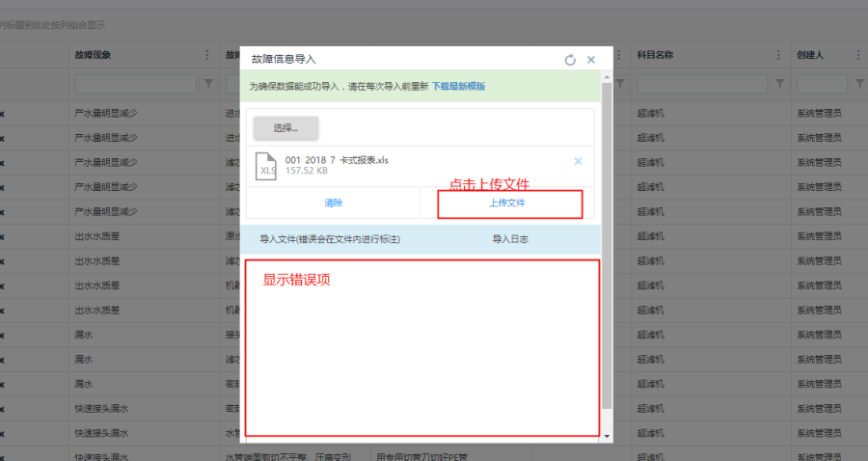This screenshot has height=461, width=868.
Task: Click the filter funnel icon under 科目名称
Action: pyautogui.click(x=779, y=85)
